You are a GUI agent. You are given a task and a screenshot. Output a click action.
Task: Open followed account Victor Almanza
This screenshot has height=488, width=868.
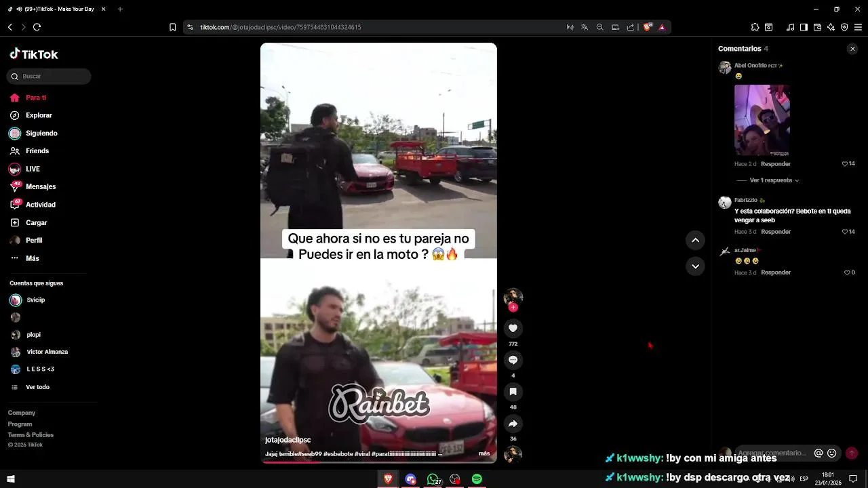[x=39, y=352]
